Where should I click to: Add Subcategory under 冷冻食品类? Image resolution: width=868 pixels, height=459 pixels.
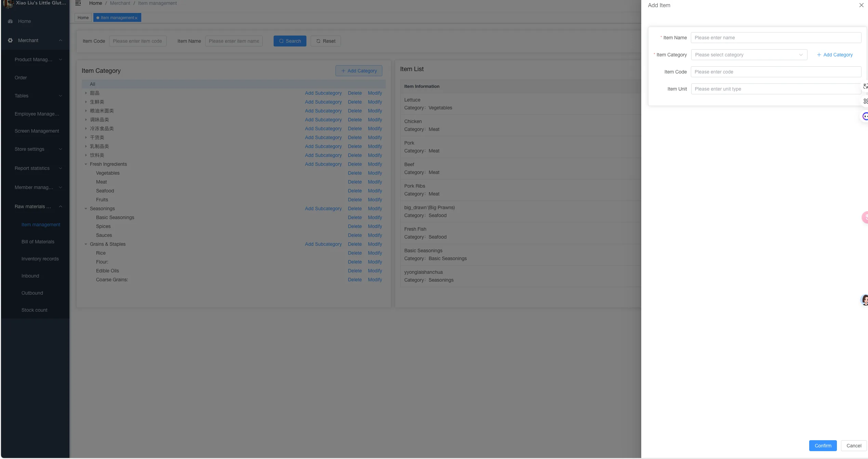pyautogui.click(x=323, y=129)
